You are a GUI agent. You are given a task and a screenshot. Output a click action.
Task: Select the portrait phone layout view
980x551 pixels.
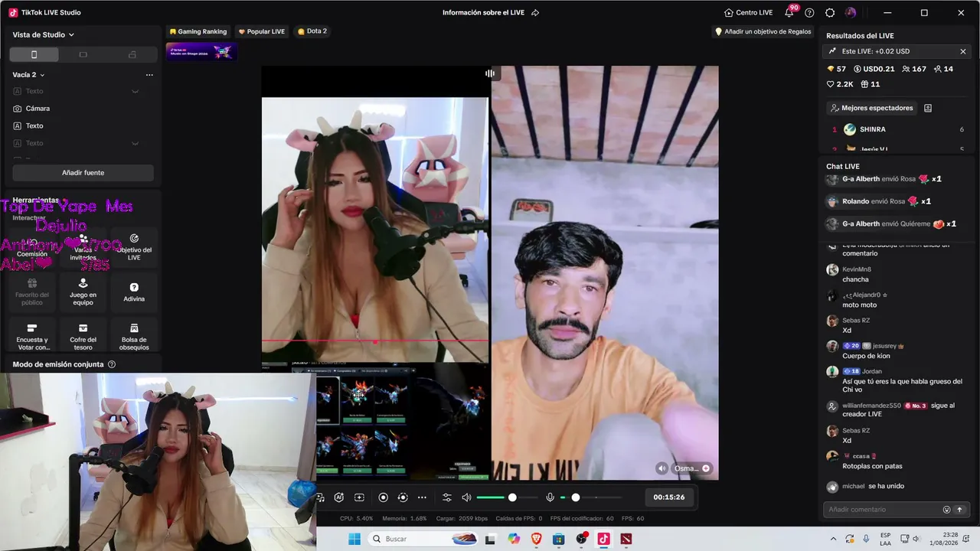tap(34, 54)
